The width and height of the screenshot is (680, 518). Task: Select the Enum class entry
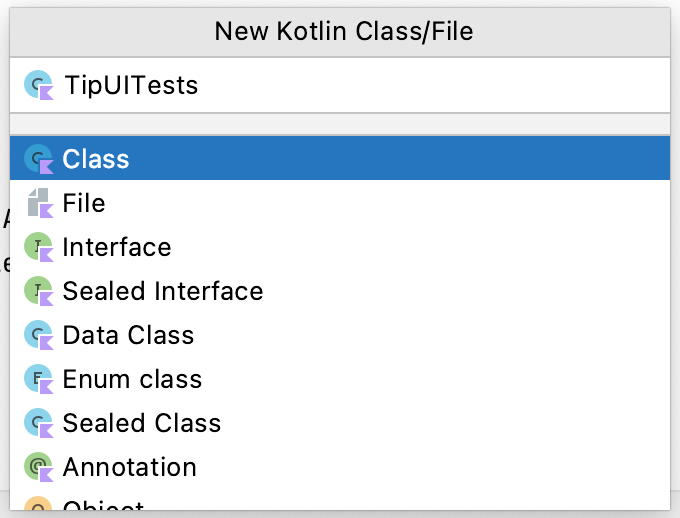point(132,379)
